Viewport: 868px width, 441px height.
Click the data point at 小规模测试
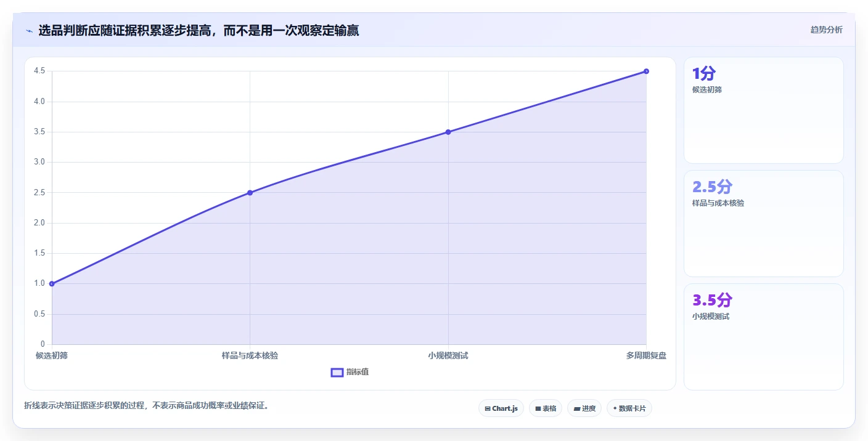tap(448, 132)
